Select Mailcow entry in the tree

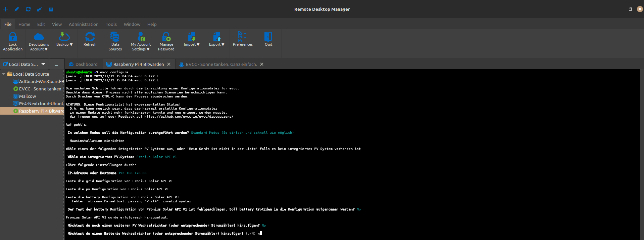click(28, 96)
